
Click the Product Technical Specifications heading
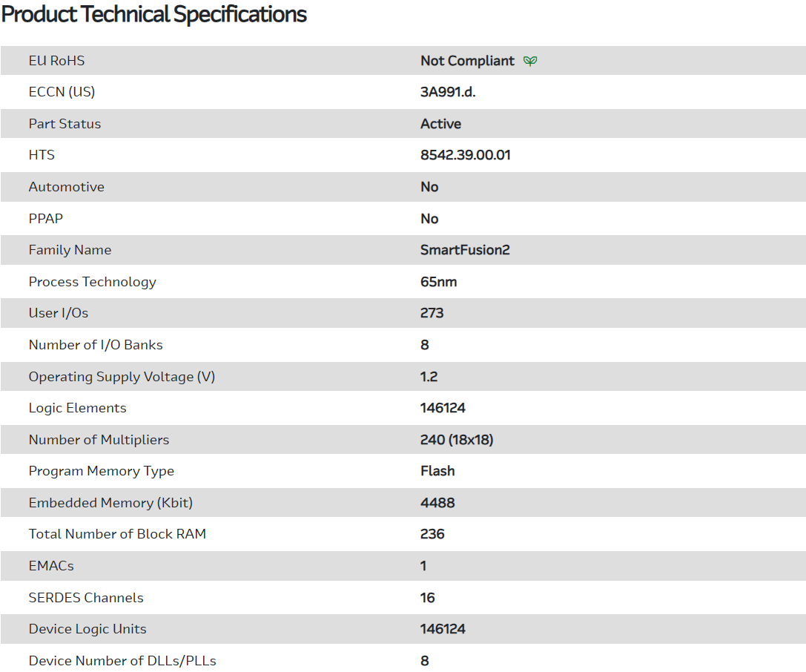pos(154,14)
